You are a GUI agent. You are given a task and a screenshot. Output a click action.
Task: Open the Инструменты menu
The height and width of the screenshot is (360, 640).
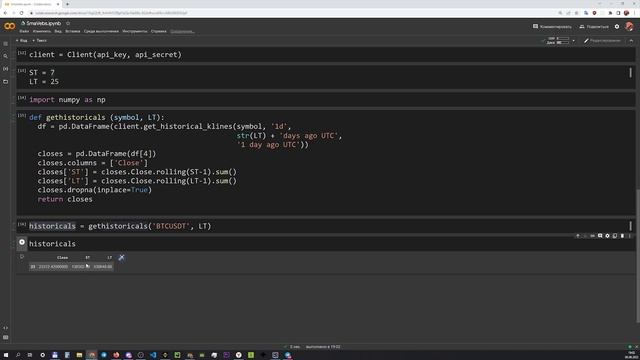pyautogui.click(x=135, y=31)
